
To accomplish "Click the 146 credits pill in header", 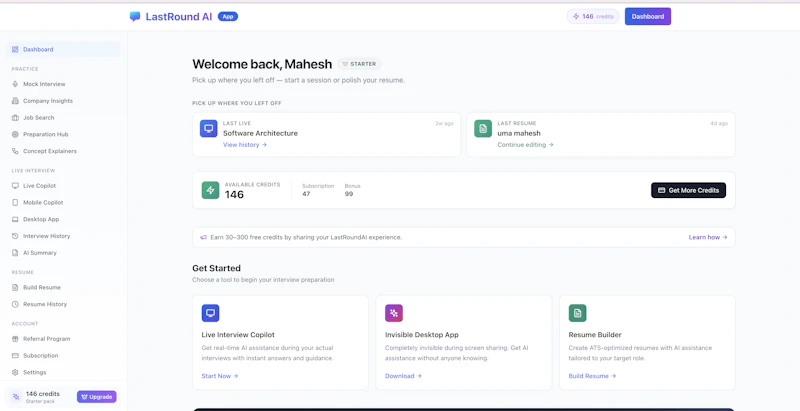I will tap(593, 16).
